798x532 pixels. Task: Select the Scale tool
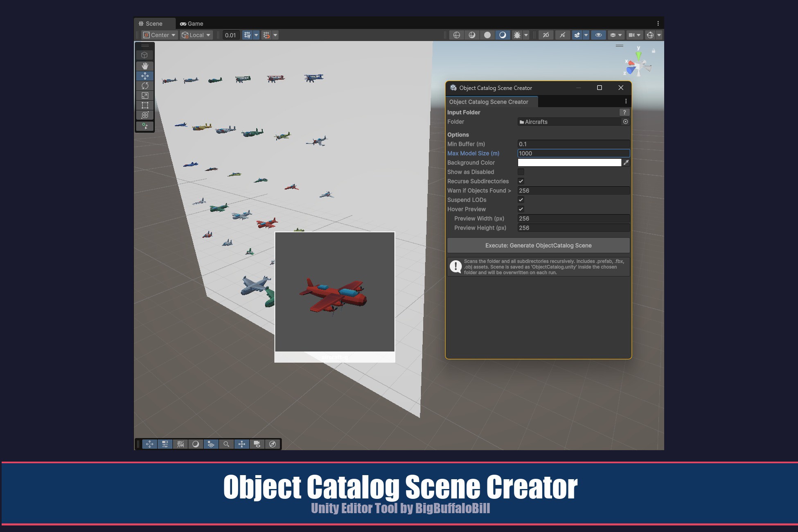(x=144, y=95)
